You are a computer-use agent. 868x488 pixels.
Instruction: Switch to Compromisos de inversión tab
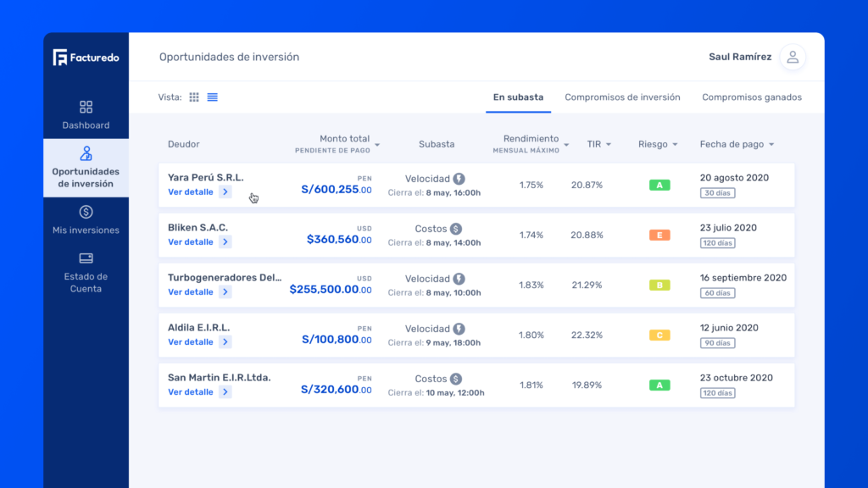pos(622,97)
